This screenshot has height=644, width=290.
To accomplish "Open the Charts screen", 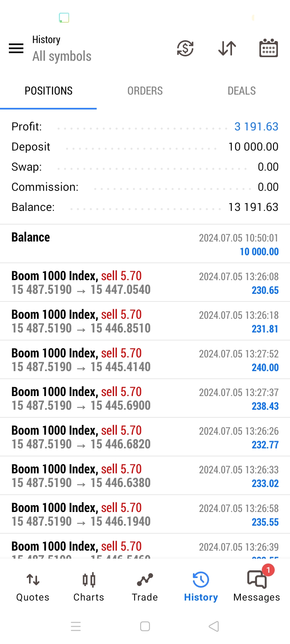I will coord(89,587).
